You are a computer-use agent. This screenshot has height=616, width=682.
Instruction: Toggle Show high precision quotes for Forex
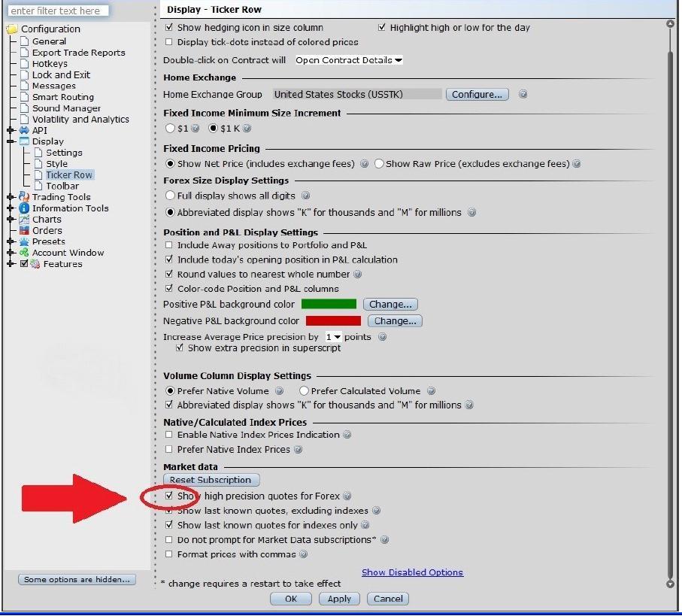click(x=169, y=496)
